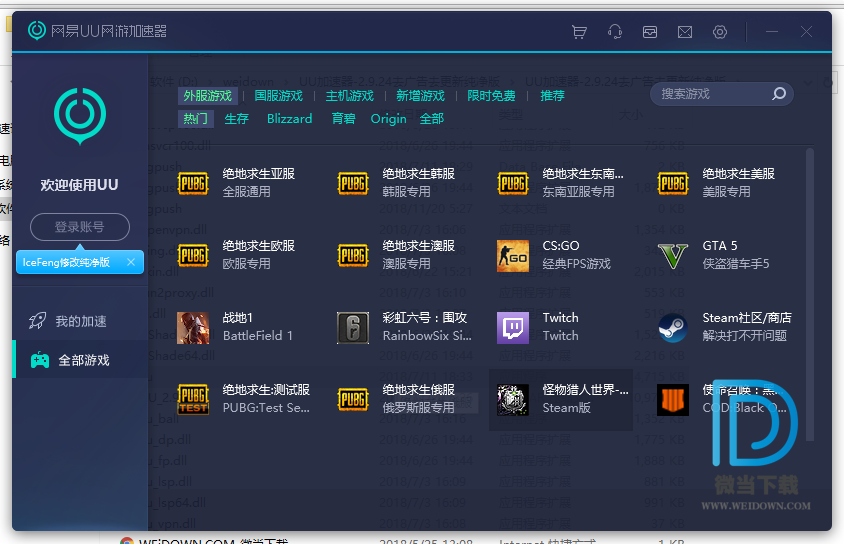Select 绝地求生欧服 game title
844x544 pixels.
tap(259, 246)
